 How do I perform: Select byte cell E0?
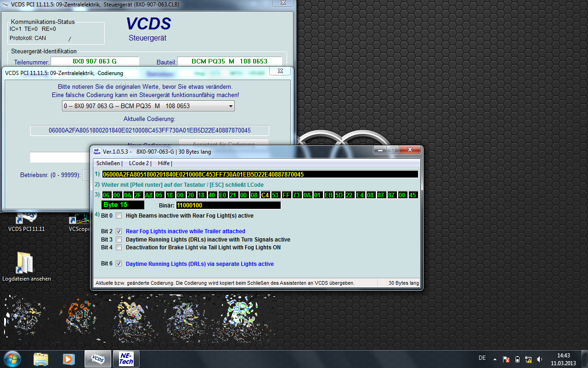pos(223,195)
